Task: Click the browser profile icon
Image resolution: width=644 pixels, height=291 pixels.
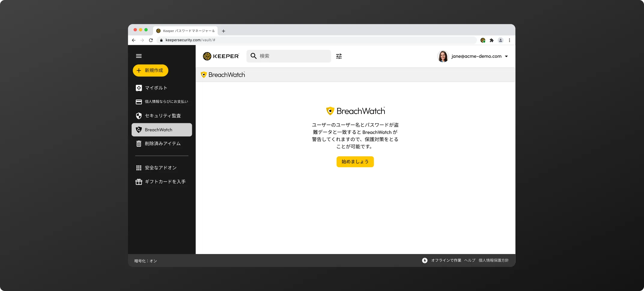Action: pos(500,40)
